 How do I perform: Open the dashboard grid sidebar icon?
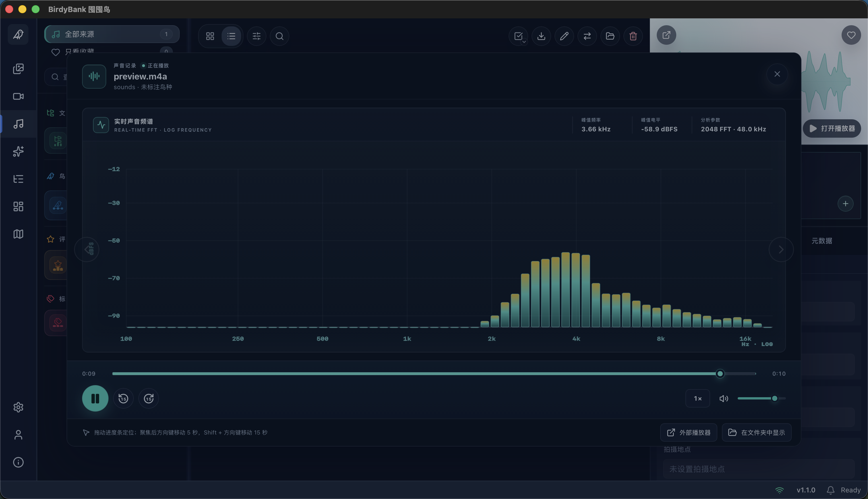[x=18, y=206]
